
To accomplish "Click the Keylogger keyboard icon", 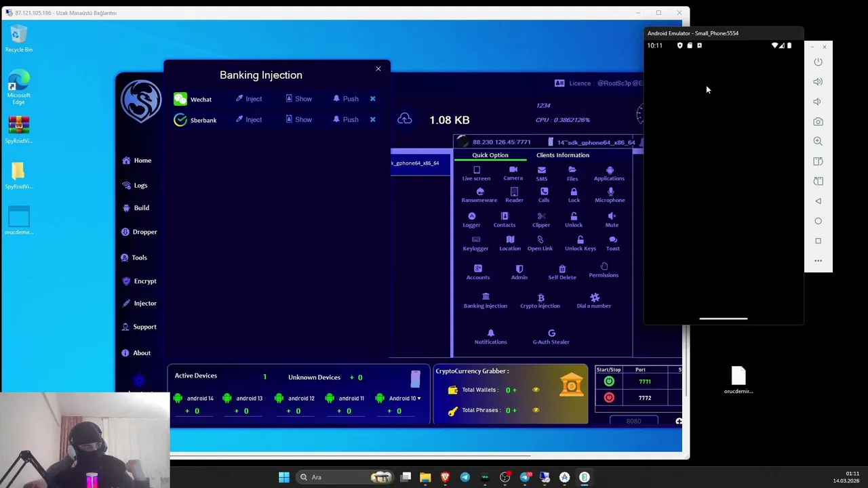I will (x=475, y=239).
